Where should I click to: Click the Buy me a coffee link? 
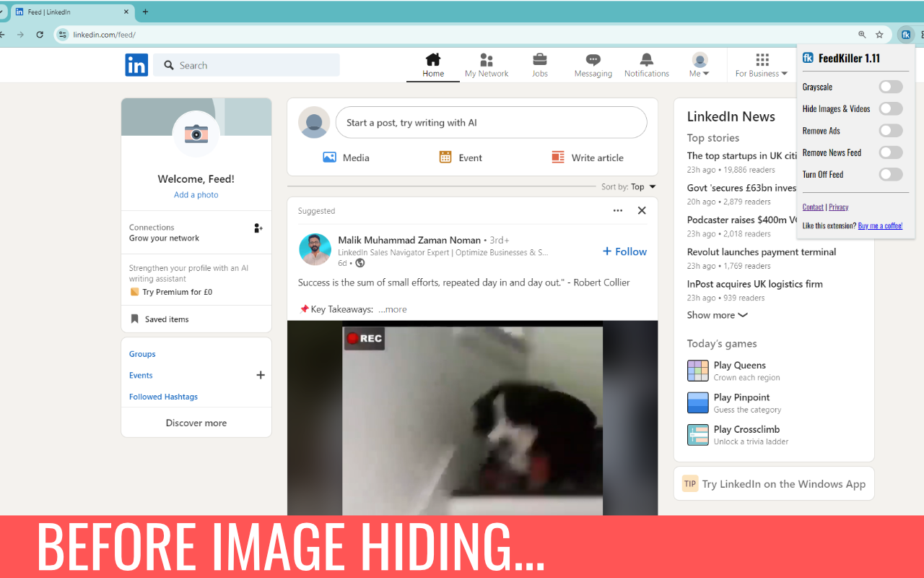click(880, 225)
